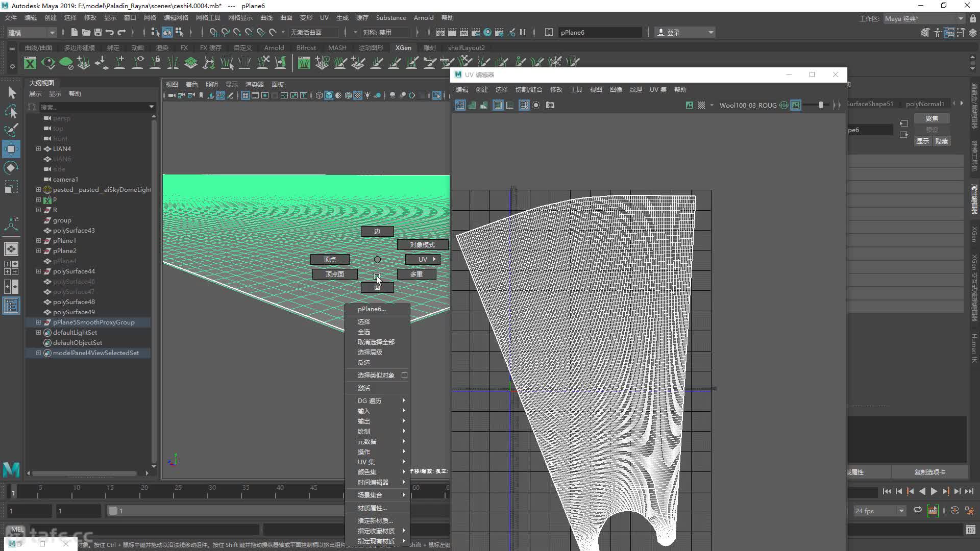The image size is (980, 551).
Task: Select camera1 in the Outliner
Action: [65, 179]
